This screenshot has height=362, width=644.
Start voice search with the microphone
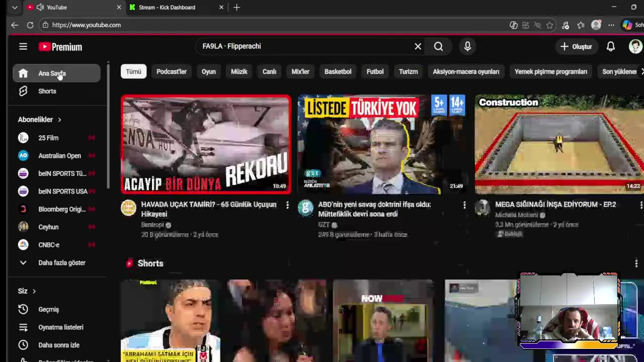pyautogui.click(x=467, y=46)
